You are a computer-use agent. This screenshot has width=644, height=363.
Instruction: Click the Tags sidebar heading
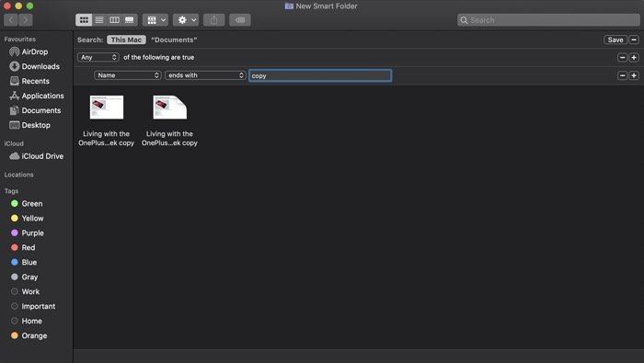coord(11,191)
